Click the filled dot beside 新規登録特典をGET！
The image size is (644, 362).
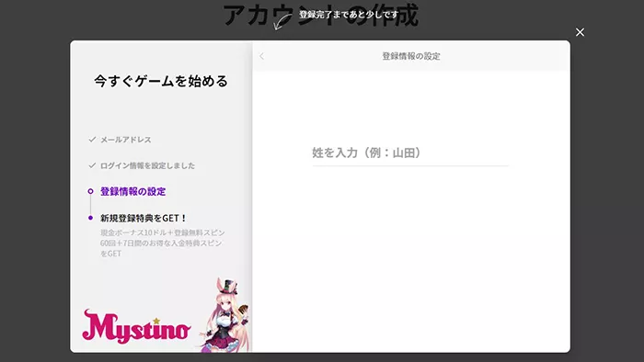click(x=91, y=218)
